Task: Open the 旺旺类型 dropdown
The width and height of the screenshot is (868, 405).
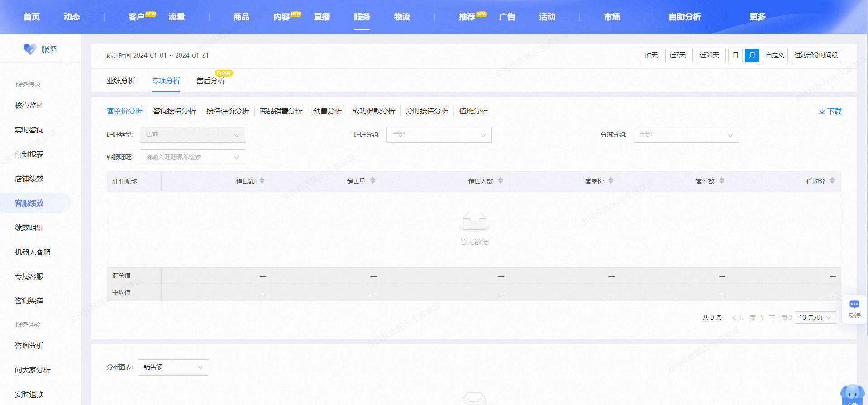Action: [192, 135]
